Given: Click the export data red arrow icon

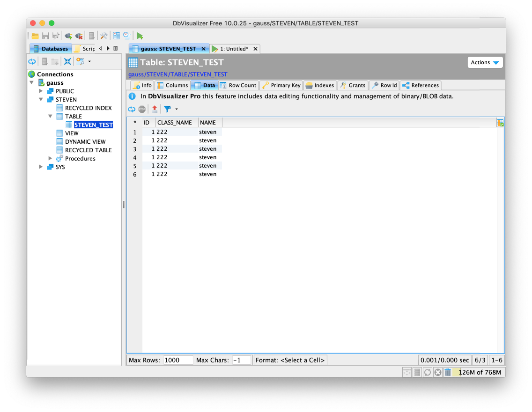Looking at the screenshot, I should (x=155, y=109).
